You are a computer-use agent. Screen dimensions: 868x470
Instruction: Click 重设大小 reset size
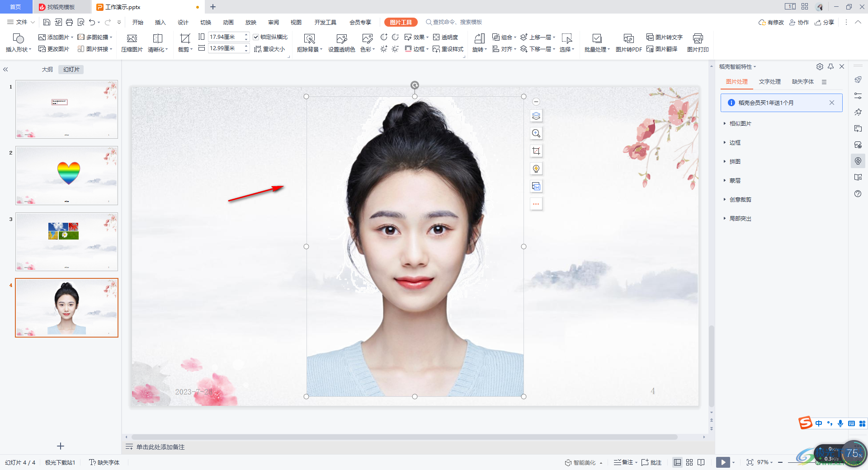(269, 49)
